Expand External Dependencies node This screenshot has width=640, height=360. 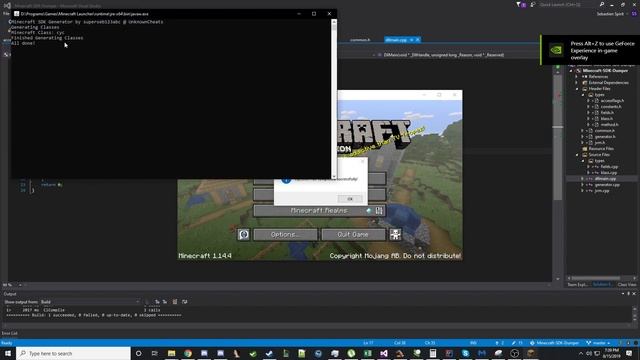tap(577, 82)
